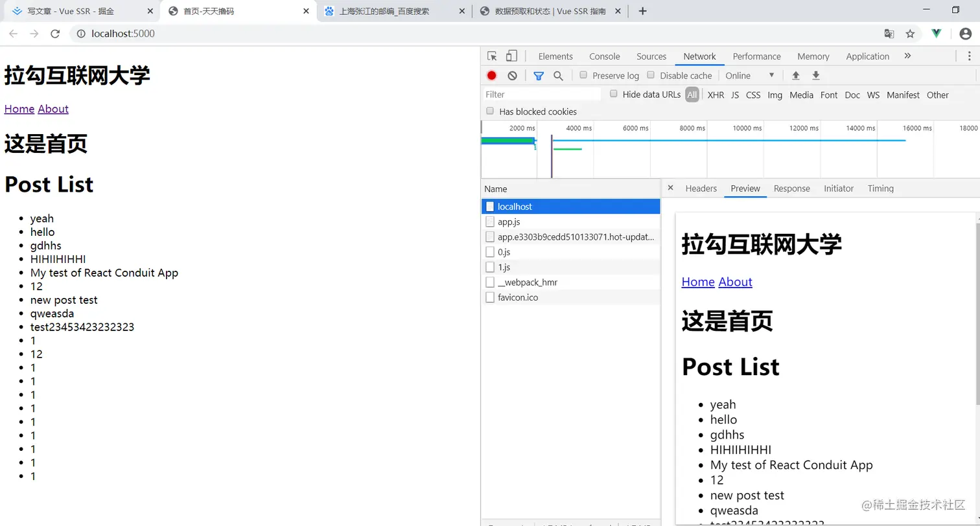This screenshot has height=526, width=980.
Task: Open the Application panel
Action: pyautogui.click(x=868, y=56)
